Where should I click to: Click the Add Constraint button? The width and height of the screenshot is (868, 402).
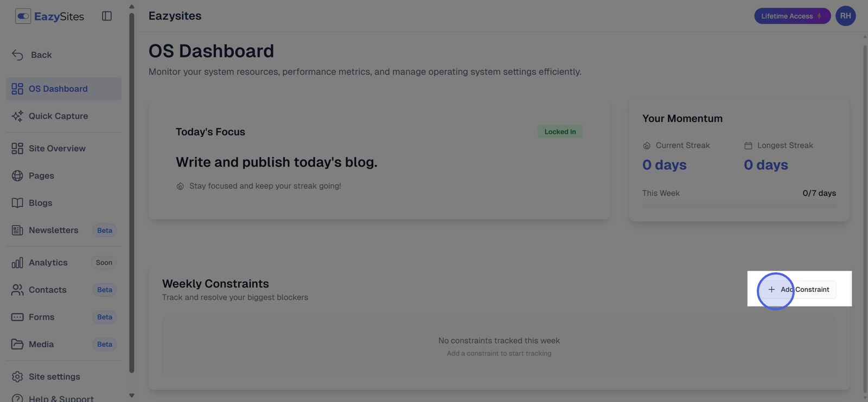(x=797, y=290)
